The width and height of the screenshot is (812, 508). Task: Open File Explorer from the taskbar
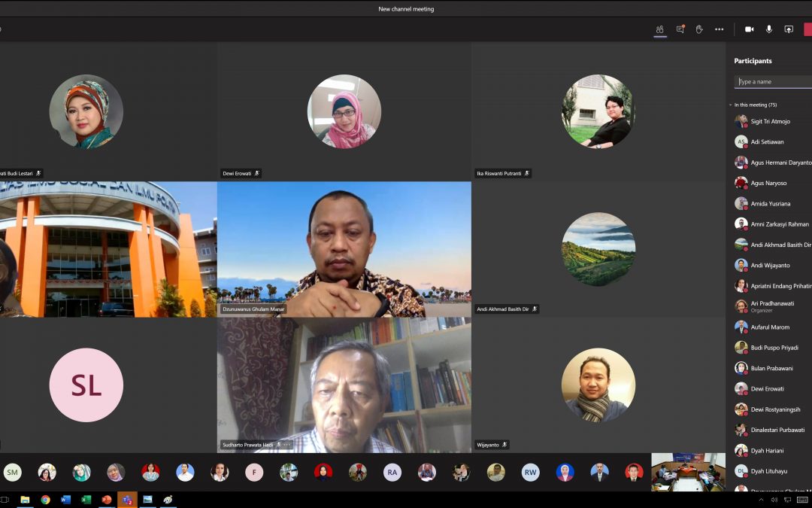coord(25,500)
